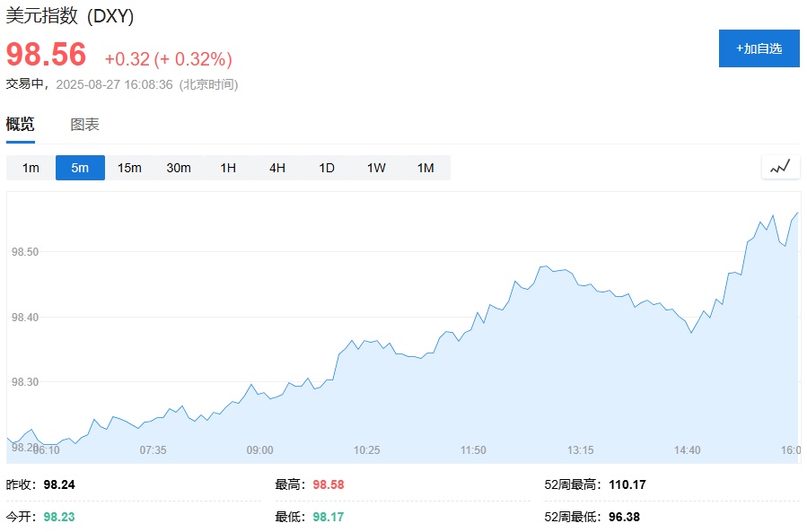
Task: Add DXY to watchlist with 加自选
Action: [759, 48]
